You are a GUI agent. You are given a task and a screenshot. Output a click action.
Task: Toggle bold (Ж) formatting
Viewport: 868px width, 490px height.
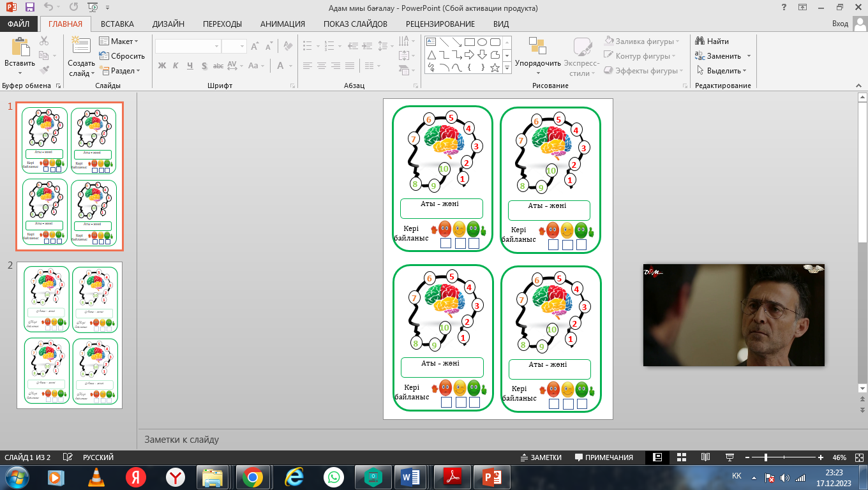pyautogui.click(x=162, y=66)
